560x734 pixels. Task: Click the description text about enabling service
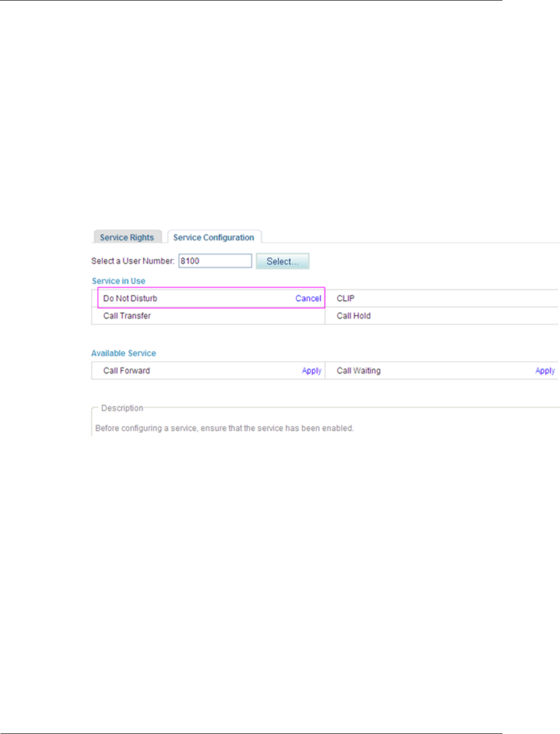point(225,428)
